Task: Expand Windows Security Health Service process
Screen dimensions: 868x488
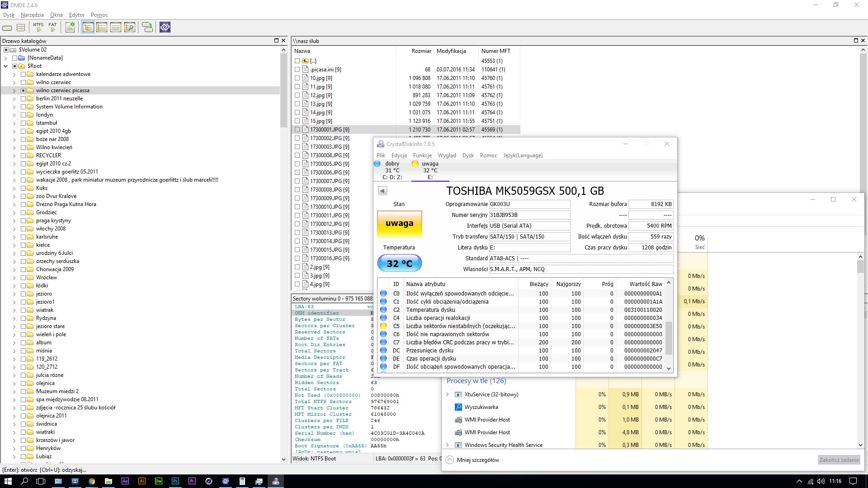Action: [448, 445]
